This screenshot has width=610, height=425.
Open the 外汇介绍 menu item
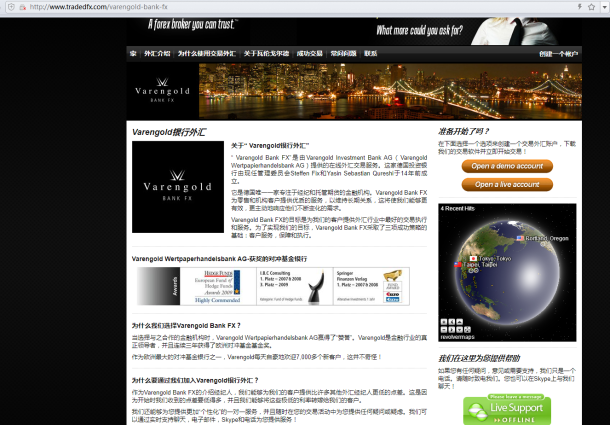point(157,53)
